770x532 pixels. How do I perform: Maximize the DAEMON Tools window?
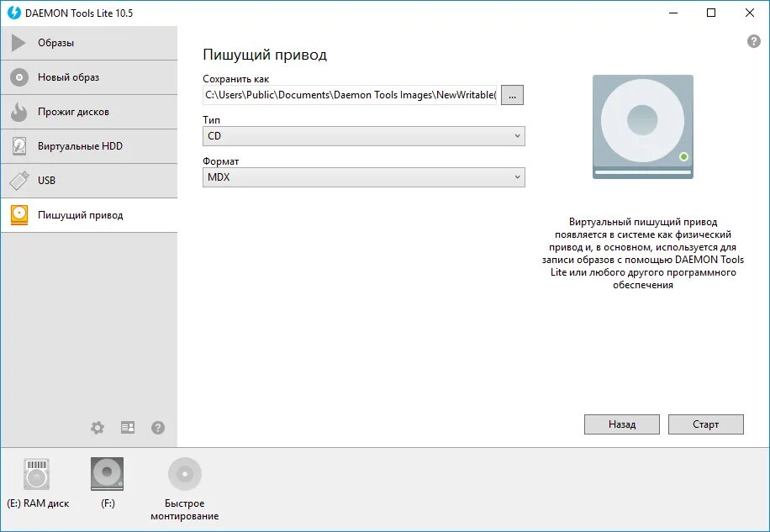(x=711, y=13)
